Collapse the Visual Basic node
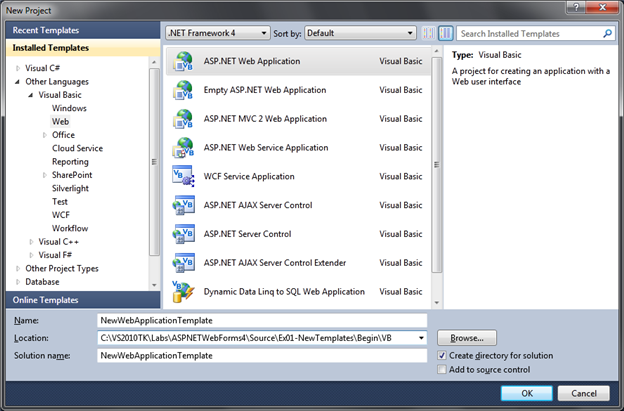Screen dimensions: 624x411 [31, 95]
